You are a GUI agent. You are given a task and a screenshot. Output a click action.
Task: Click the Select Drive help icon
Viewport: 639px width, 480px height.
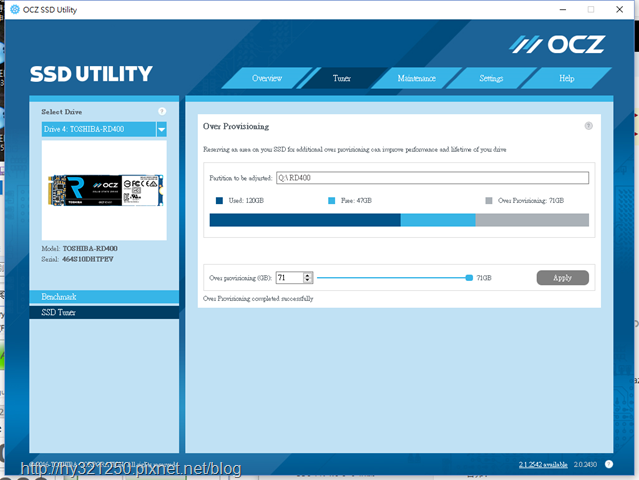162,111
